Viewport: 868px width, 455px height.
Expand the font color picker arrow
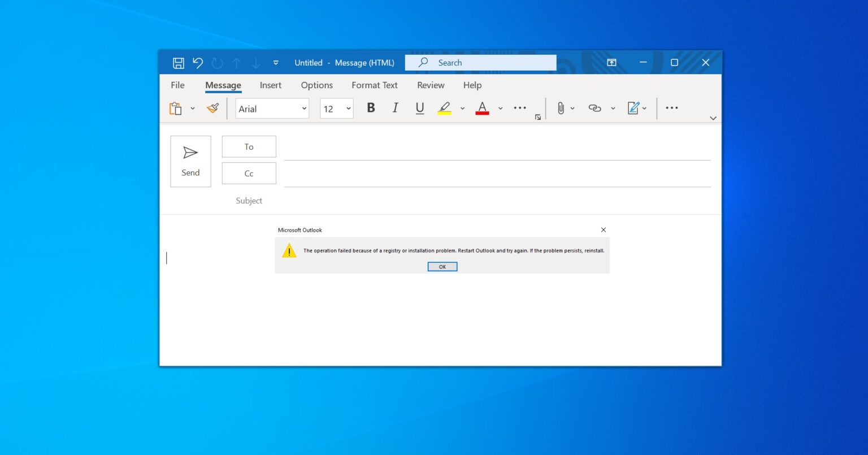pyautogui.click(x=500, y=109)
